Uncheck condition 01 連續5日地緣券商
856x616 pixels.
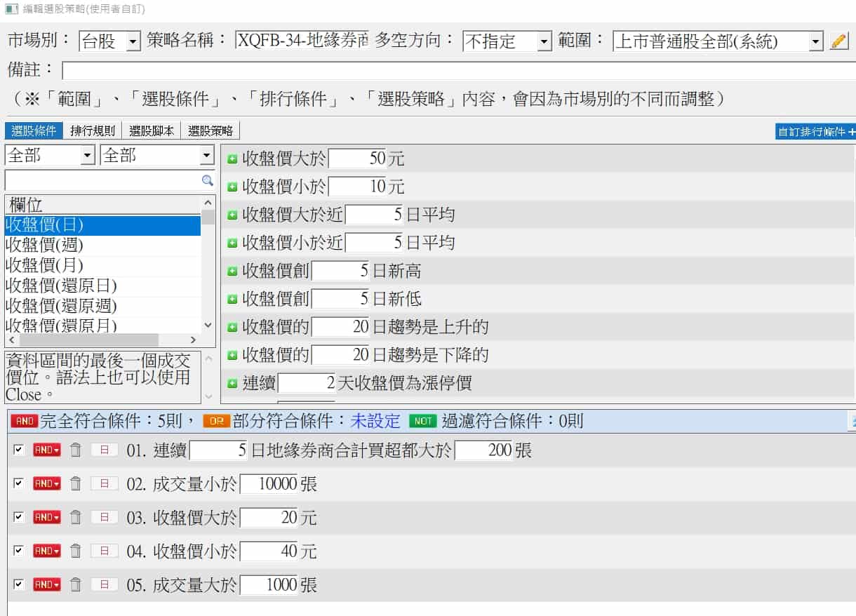[x=18, y=449]
